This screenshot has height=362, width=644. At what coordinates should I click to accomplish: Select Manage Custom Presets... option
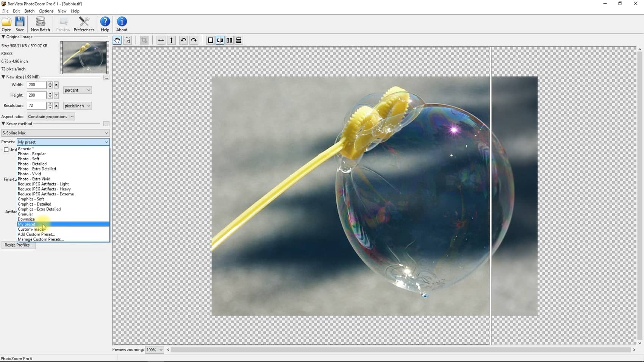(63, 239)
